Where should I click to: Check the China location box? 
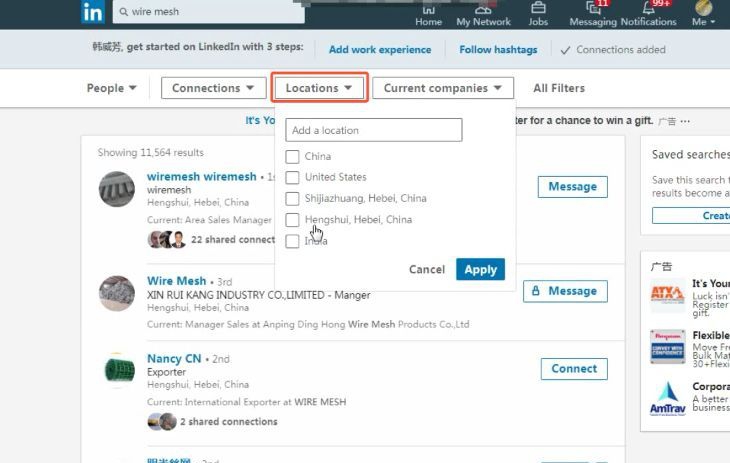click(292, 157)
